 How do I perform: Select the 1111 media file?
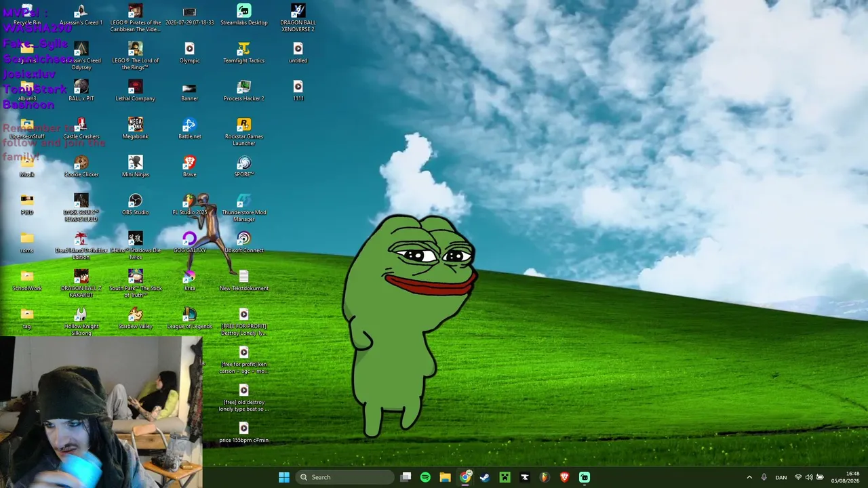(x=298, y=91)
